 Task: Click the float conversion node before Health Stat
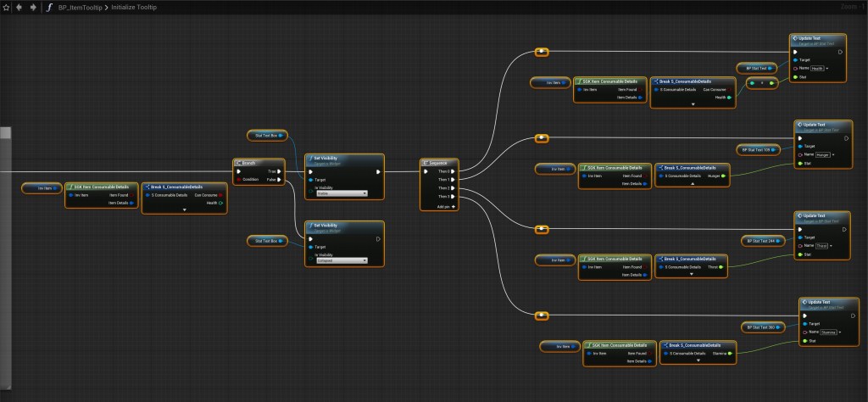pos(763,83)
